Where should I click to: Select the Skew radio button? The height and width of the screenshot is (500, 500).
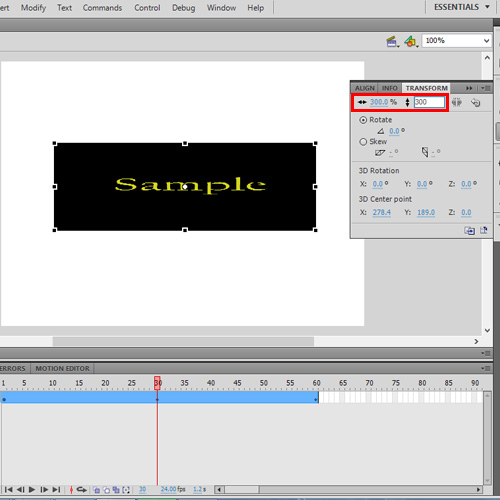tap(363, 142)
